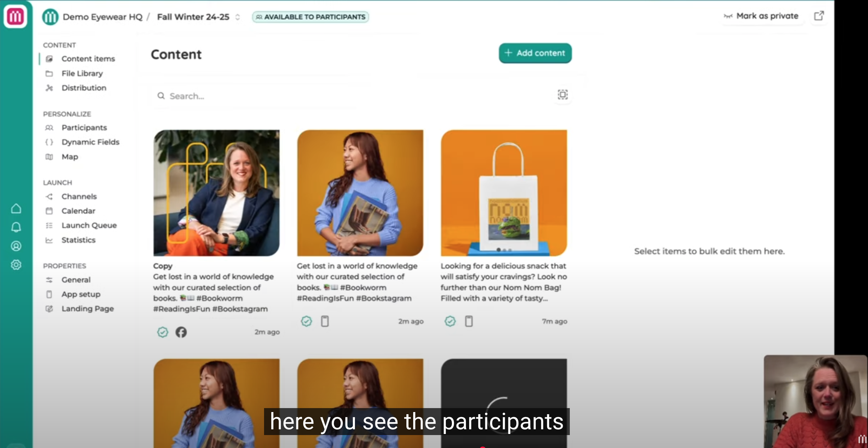
Task: Open notifications bell icon
Action: coord(16,227)
